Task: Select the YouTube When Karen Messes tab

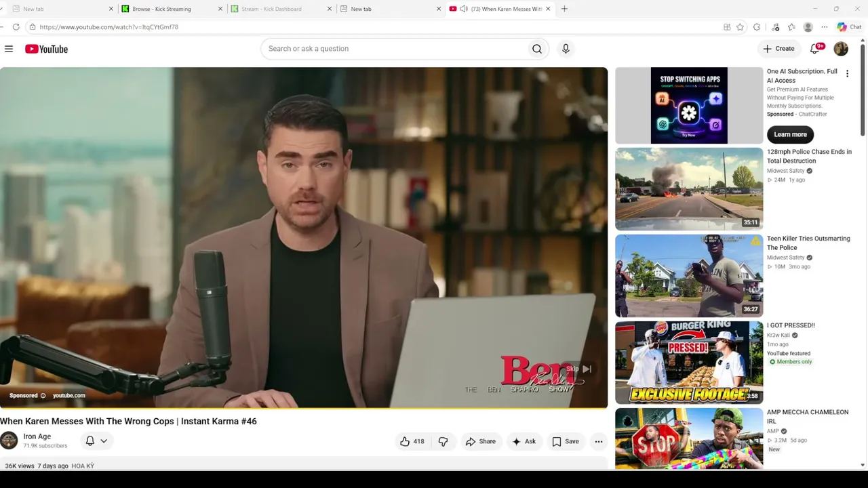Action: [x=500, y=9]
